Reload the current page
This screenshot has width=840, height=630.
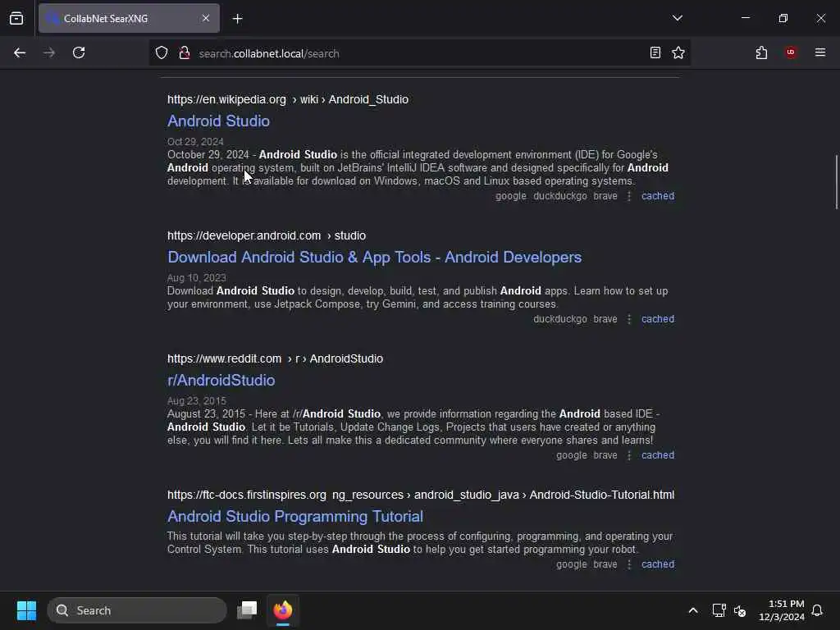click(x=79, y=52)
